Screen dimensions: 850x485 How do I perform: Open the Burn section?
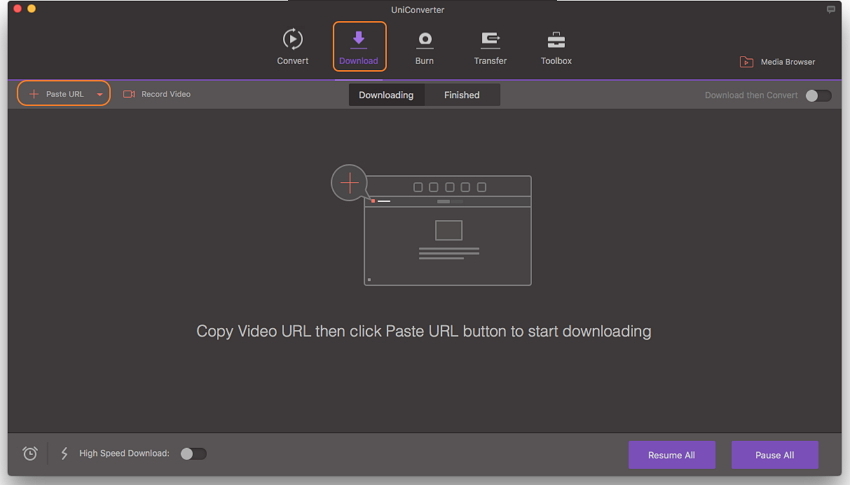click(x=424, y=47)
